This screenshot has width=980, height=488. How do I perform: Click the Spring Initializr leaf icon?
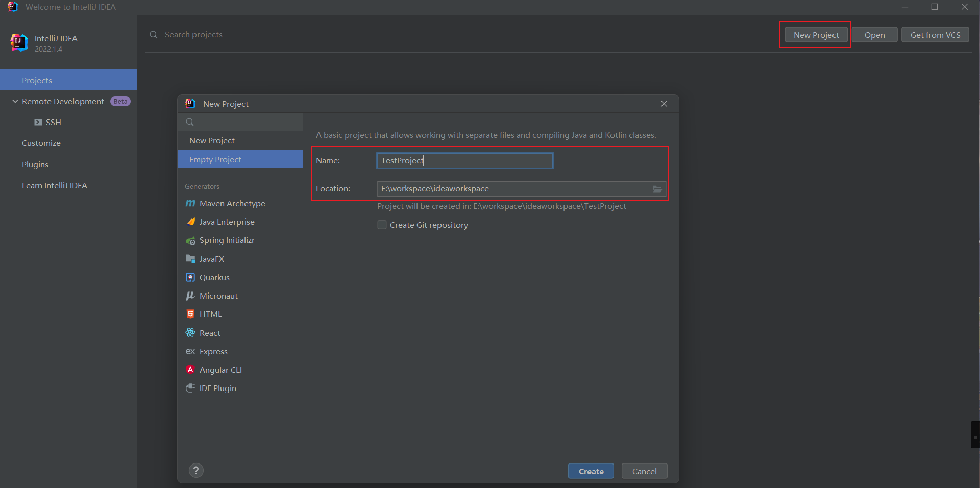pos(190,240)
